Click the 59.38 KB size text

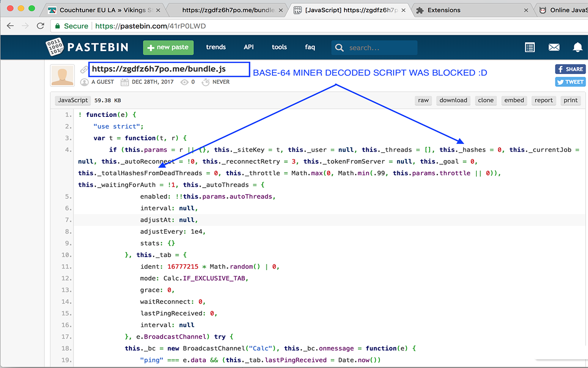pyautogui.click(x=107, y=100)
